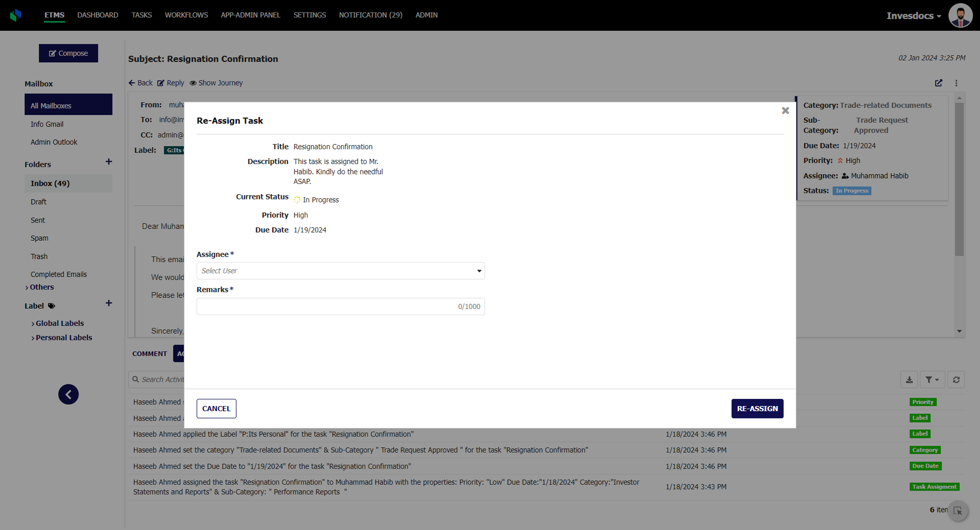Click the Due Date set activity row
Image resolution: width=980 pixels, height=530 pixels.
546,466
